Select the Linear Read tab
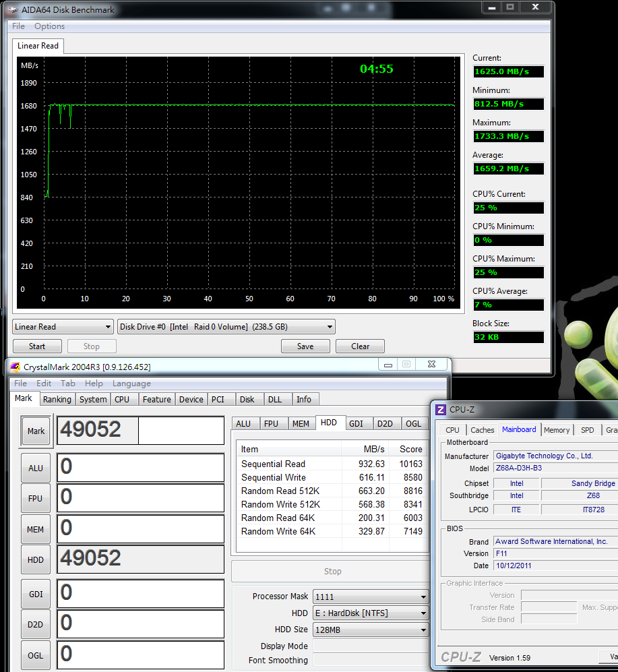 coord(38,46)
